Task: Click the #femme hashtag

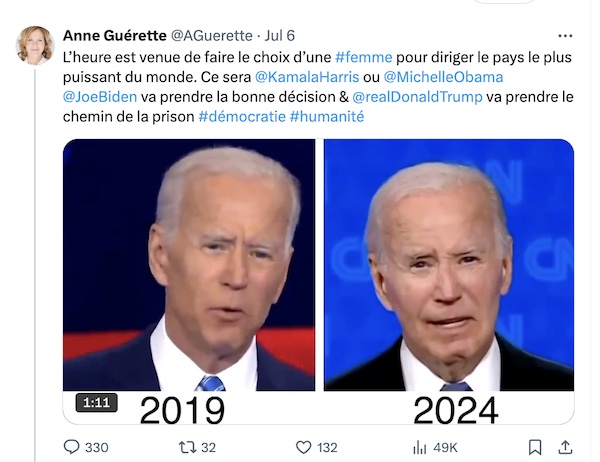Action: click(364, 57)
